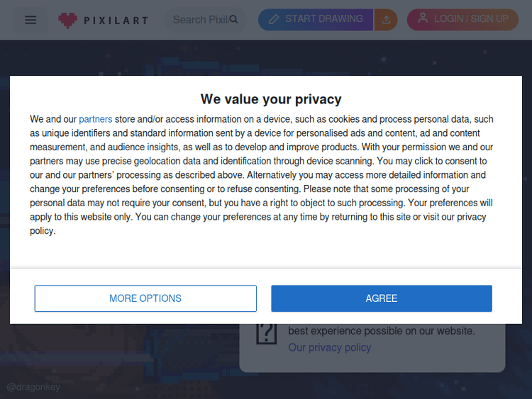Click the Pixilart heart logo
This screenshot has height=399, width=532.
pyautogui.click(x=68, y=20)
